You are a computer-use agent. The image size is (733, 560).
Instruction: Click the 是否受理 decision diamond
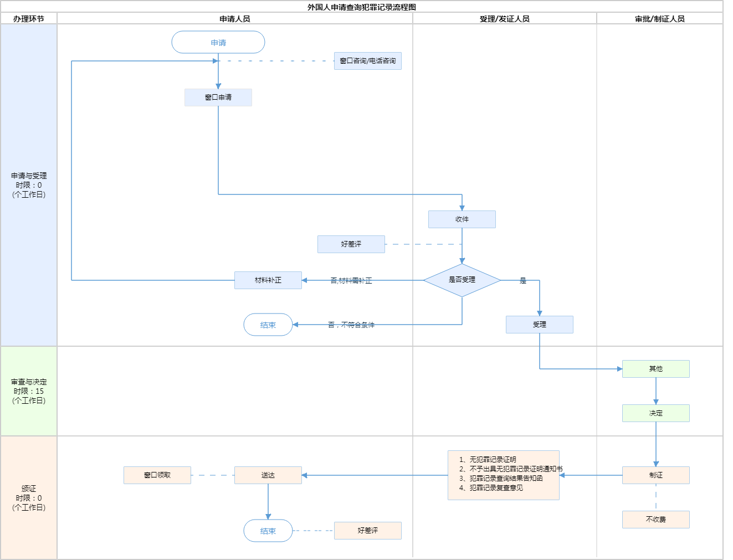click(462, 280)
